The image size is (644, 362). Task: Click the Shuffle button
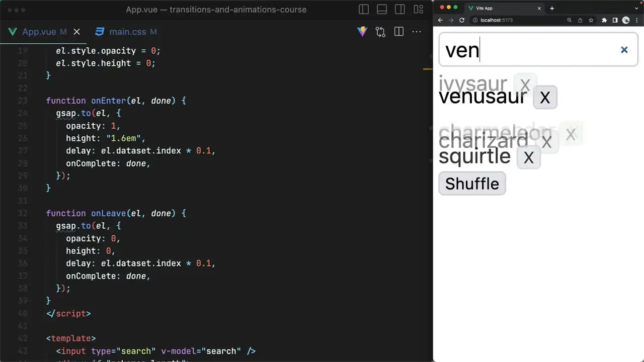472,184
